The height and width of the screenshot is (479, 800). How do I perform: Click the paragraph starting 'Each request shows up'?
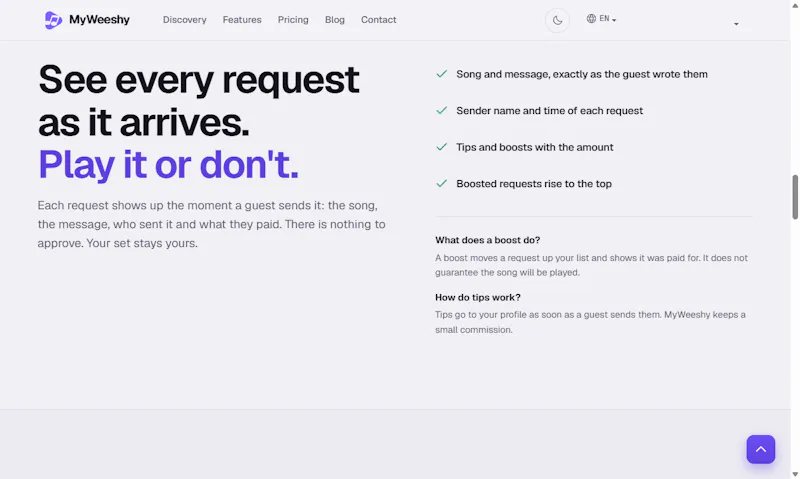[211, 224]
